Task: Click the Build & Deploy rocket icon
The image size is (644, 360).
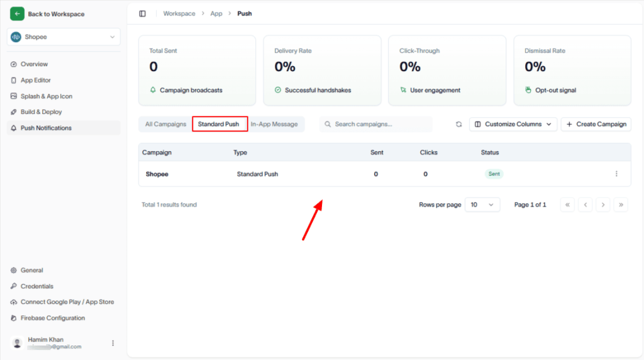Action: [x=14, y=112]
